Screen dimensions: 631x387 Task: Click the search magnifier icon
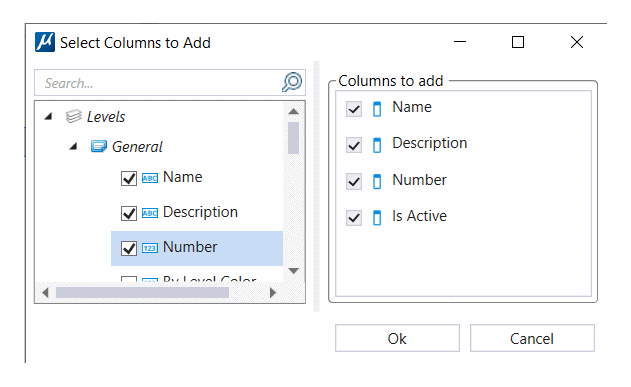pyautogui.click(x=292, y=82)
